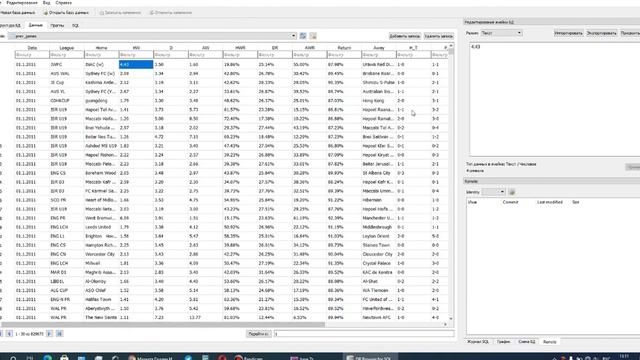Click the Windows search taskbar icon
This screenshot has width=640, height=360.
pos(13,358)
